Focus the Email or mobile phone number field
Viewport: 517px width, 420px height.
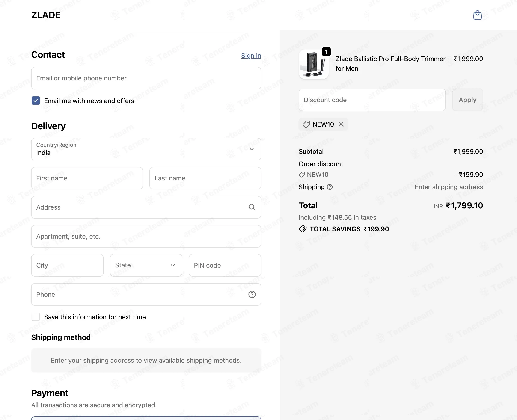(146, 78)
